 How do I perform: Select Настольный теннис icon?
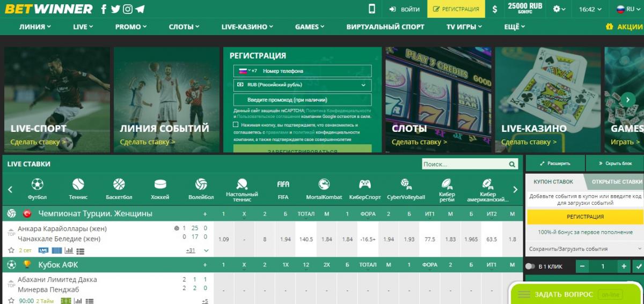[x=242, y=184]
